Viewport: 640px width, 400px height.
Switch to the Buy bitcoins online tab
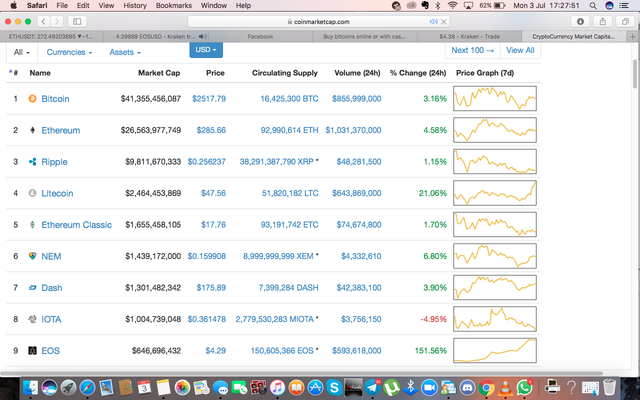tap(364, 36)
